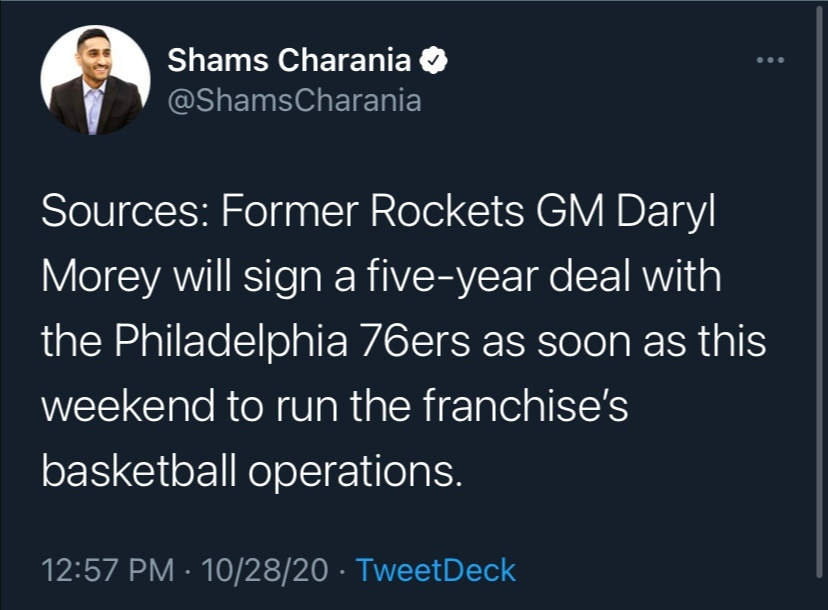Open the three-dot more options menu
The image size is (828, 610).
[x=770, y=60]
